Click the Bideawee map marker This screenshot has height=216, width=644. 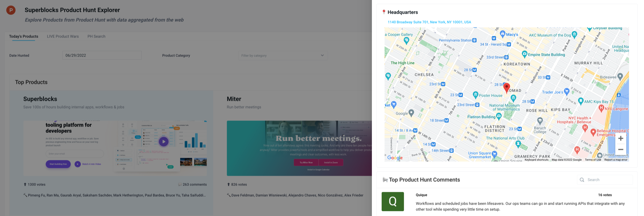[x=620, y=76]
